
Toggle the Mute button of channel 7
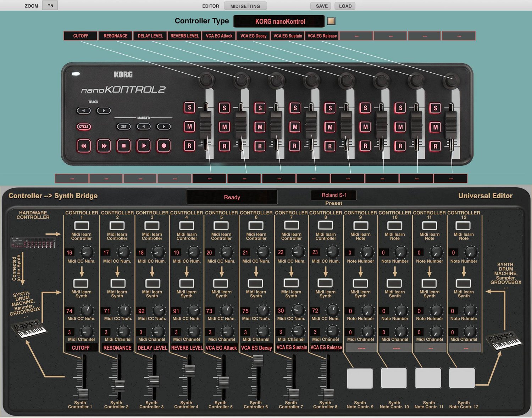coord(400,127)
